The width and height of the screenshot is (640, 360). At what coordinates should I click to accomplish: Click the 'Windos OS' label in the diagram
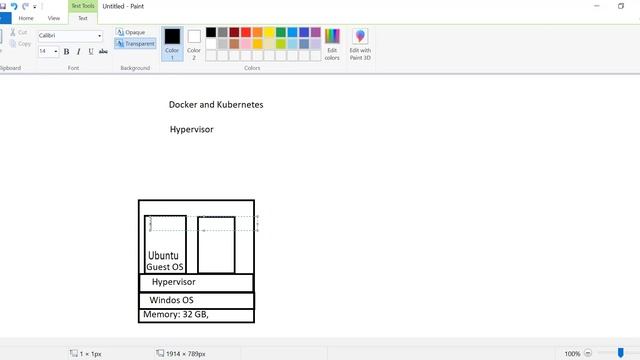[x=171, y=300]
